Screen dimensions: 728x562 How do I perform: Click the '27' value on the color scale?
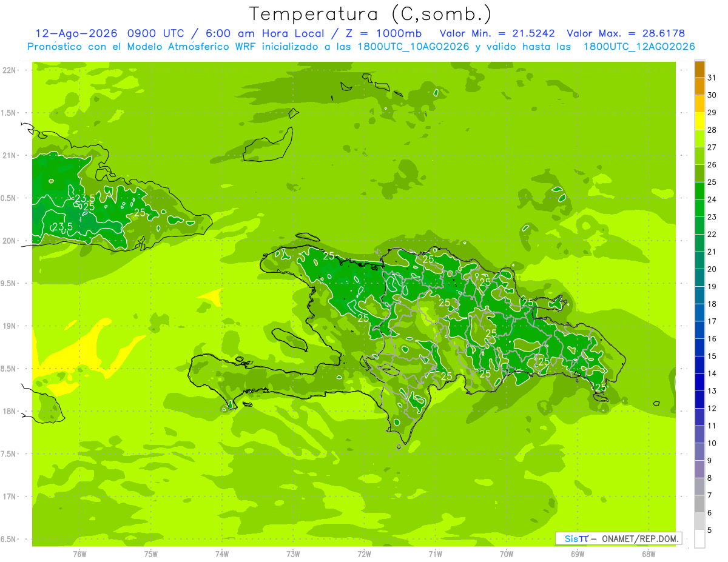click(712, 147)
